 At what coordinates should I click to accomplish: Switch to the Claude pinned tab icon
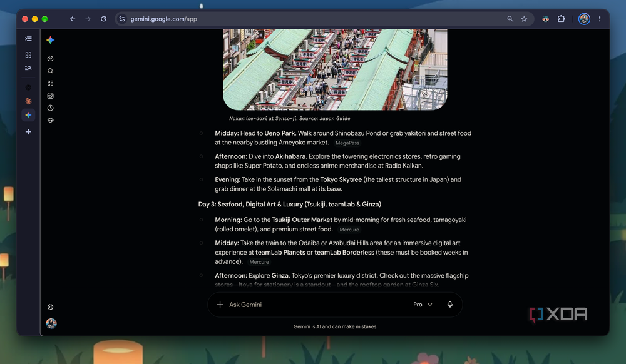pyautogui.click(x=28, y=101)
